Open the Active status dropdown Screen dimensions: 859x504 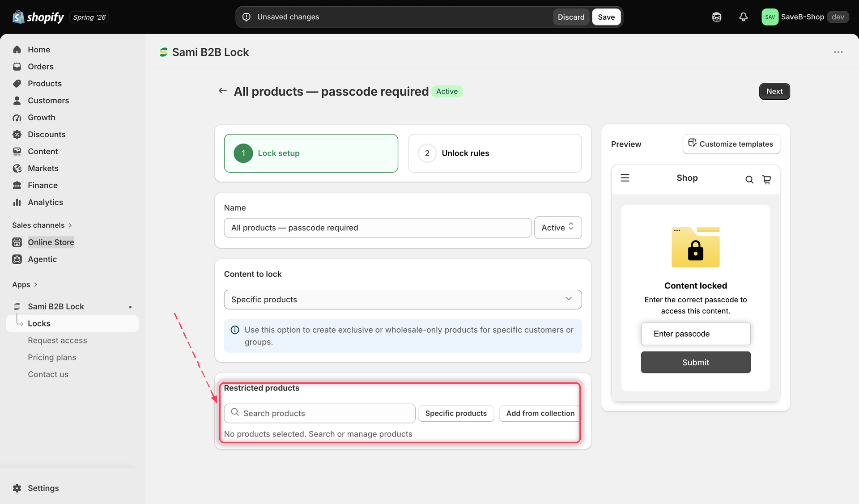[x=557, y=228]
